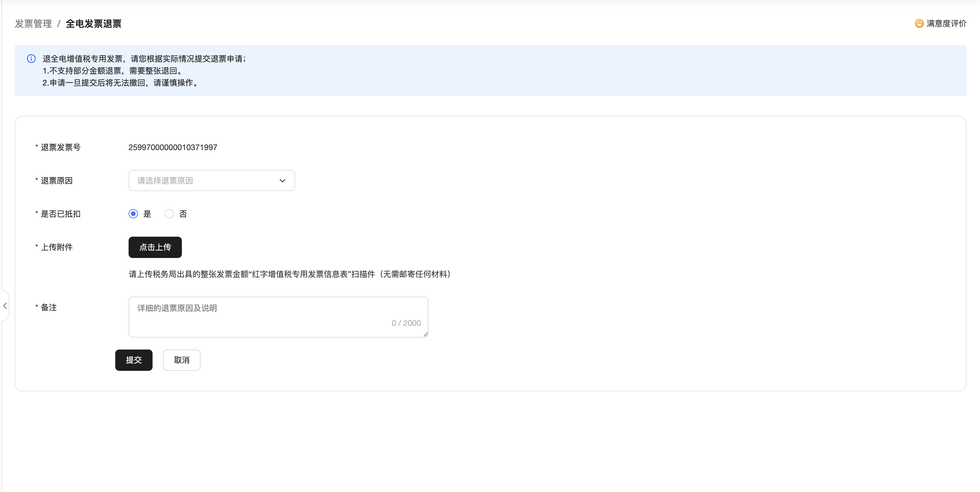Click the blue info icon in notice banner
Image resolution: width=980 pixels, height=492 pixels.
pyautogui.click(x=31, y=59)
